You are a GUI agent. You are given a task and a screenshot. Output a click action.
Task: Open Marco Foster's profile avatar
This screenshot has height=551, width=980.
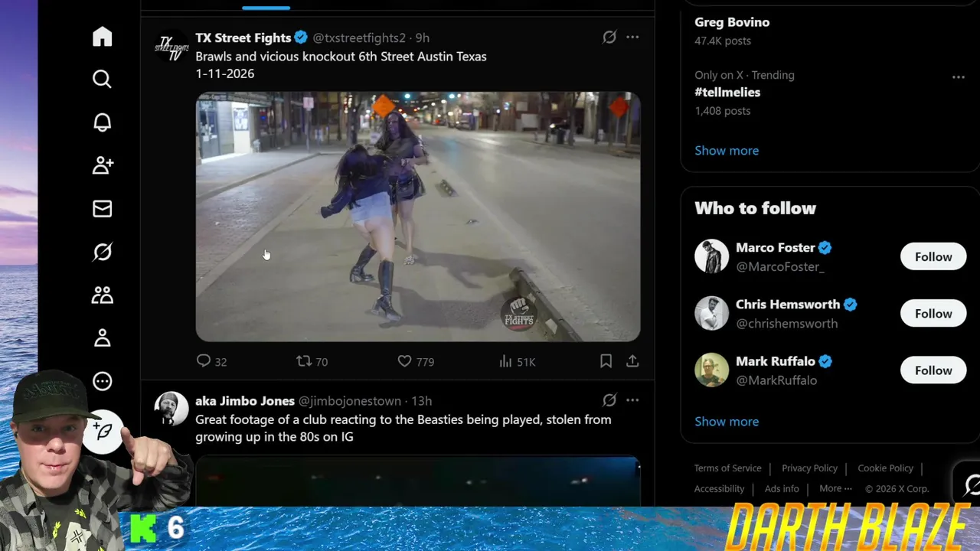(711, 257)
